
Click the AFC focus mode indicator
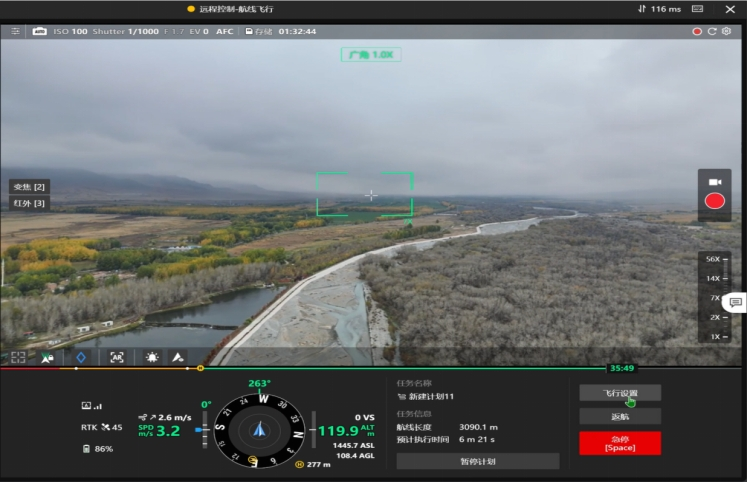click(x=225, y=31)
